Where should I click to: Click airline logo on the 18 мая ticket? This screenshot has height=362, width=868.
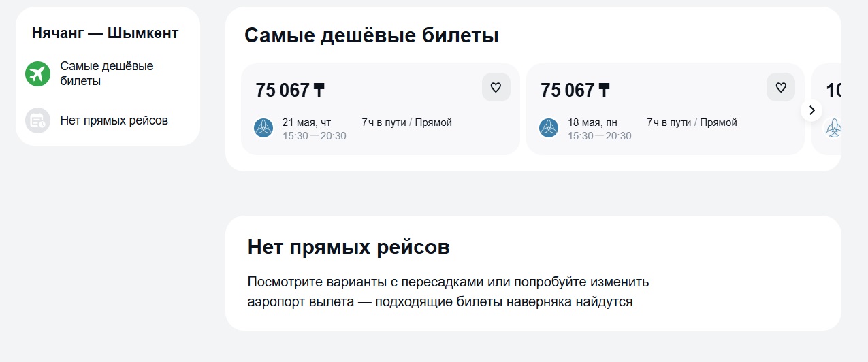click(549, 128)
